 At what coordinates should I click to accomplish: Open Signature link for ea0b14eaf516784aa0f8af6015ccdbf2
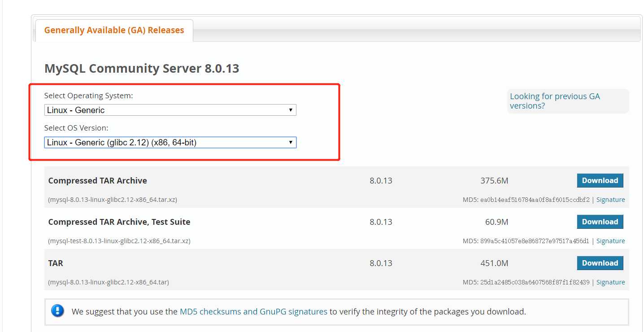pyautogui.click(x=610, y=200)
